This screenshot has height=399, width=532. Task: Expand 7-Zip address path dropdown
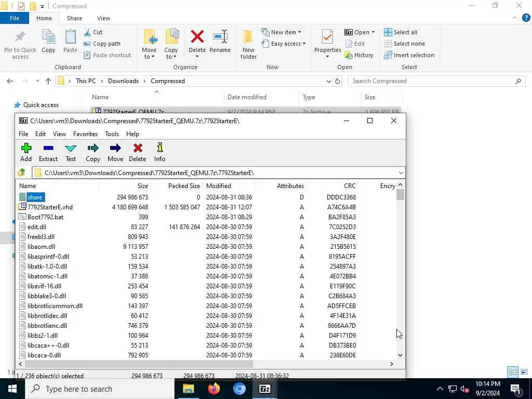pyautogui.click(x=401, y=172)
